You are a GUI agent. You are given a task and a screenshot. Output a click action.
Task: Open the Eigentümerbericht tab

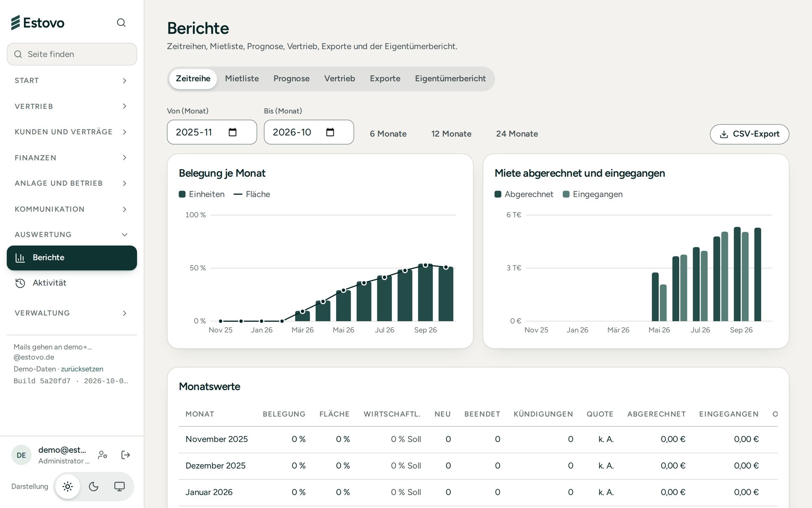tap(450, 78)
